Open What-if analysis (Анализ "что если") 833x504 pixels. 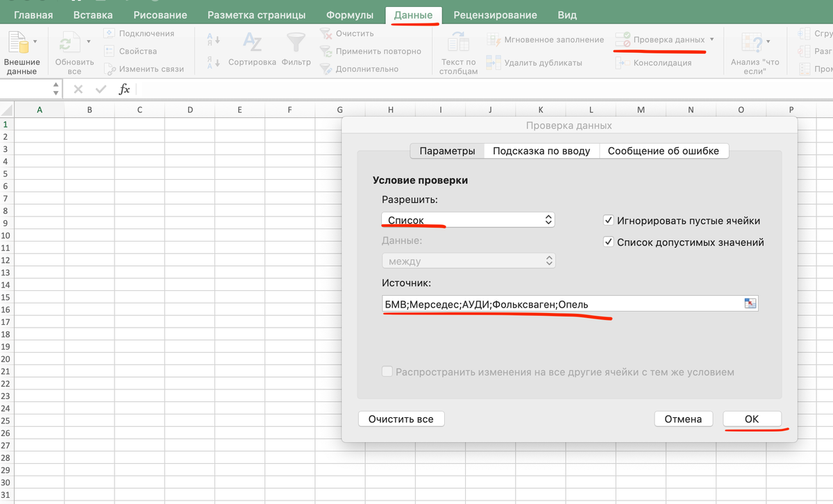755,53
